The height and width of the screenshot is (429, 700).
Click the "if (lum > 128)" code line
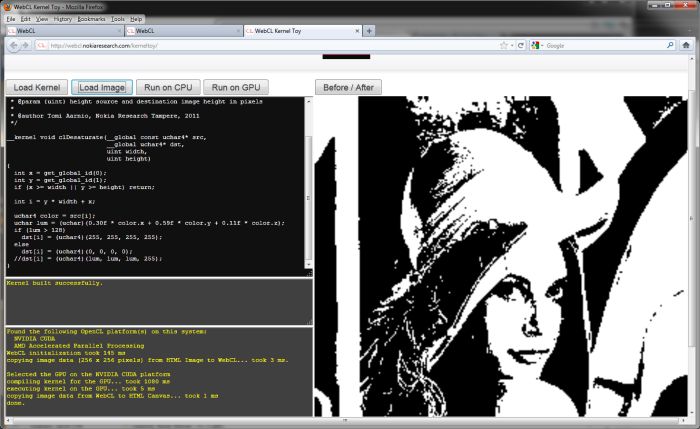[40, 230]
